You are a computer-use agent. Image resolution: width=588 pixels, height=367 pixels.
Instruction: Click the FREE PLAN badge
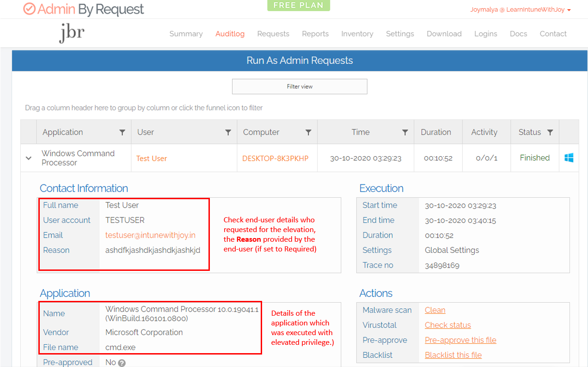coord(299,6)
